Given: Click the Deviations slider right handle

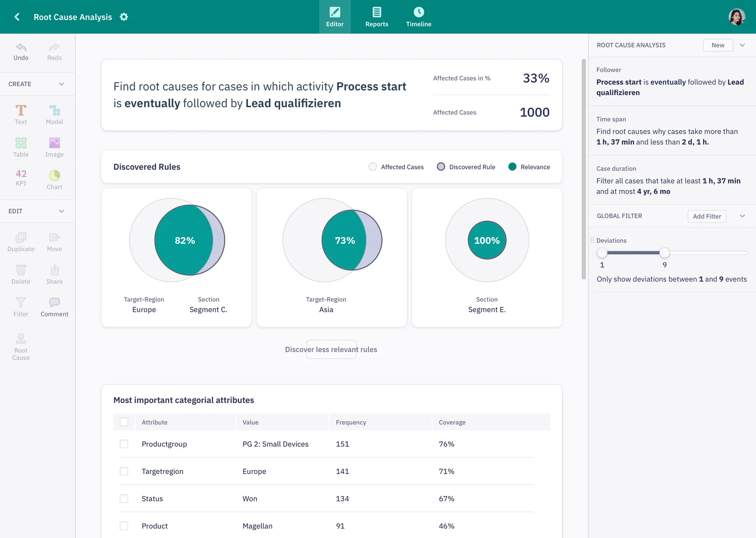Looking at the screenshot, I should coord(664,253).
